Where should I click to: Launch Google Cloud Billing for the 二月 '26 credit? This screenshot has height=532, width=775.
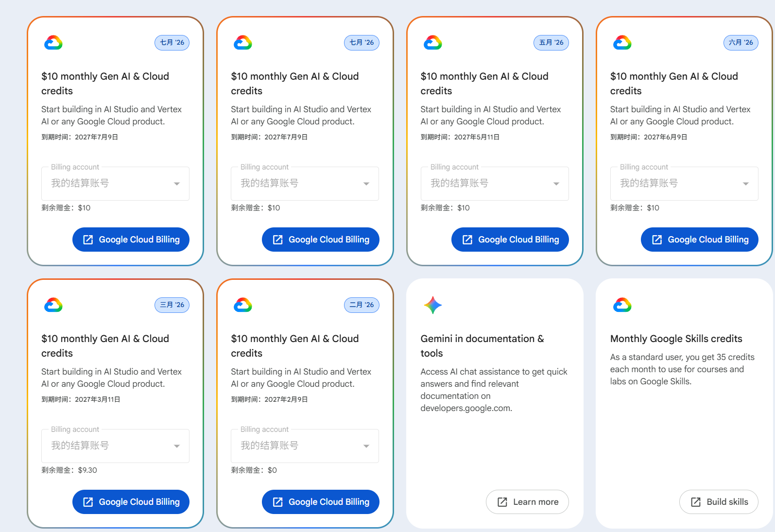[320, 502]
